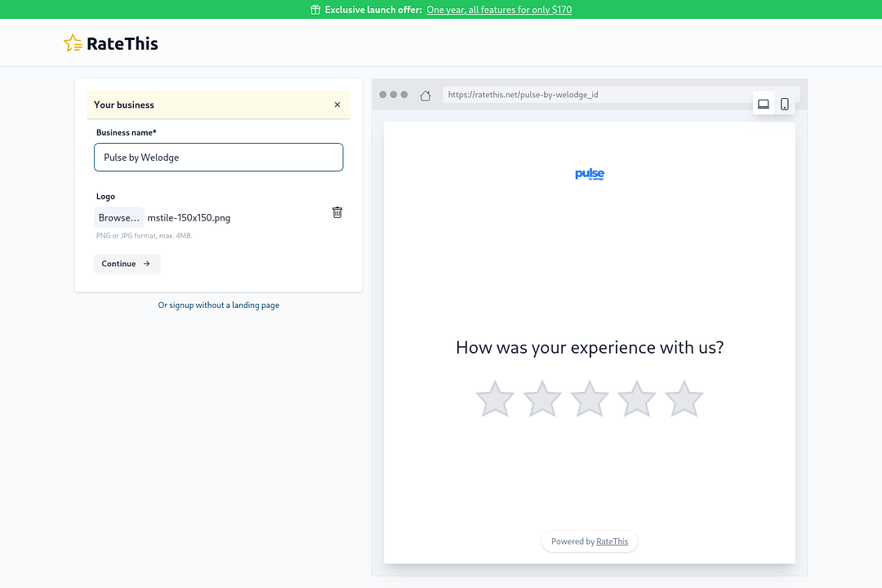
Task: Click the gift icon in offer banner
Action: pyautogui.click(x=315, y=10)
